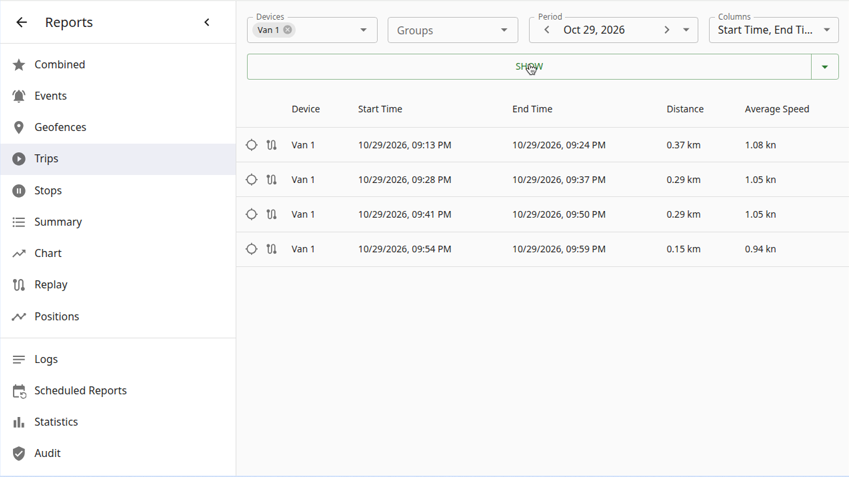Click the play icon beside Trips
This screenshot has height=477, width=849.
(19, 159)
